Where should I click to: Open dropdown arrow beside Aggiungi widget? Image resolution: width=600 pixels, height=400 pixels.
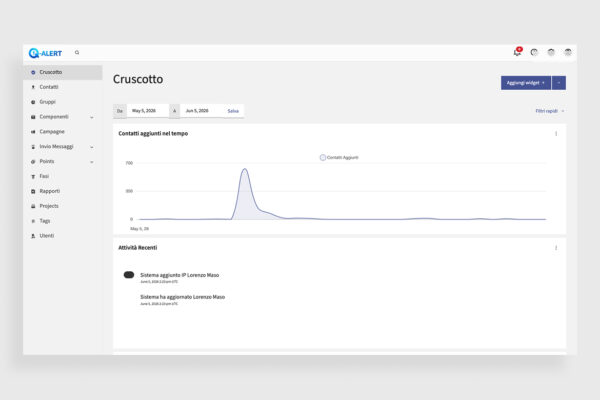pyautogui.click(x=559, y=83)
